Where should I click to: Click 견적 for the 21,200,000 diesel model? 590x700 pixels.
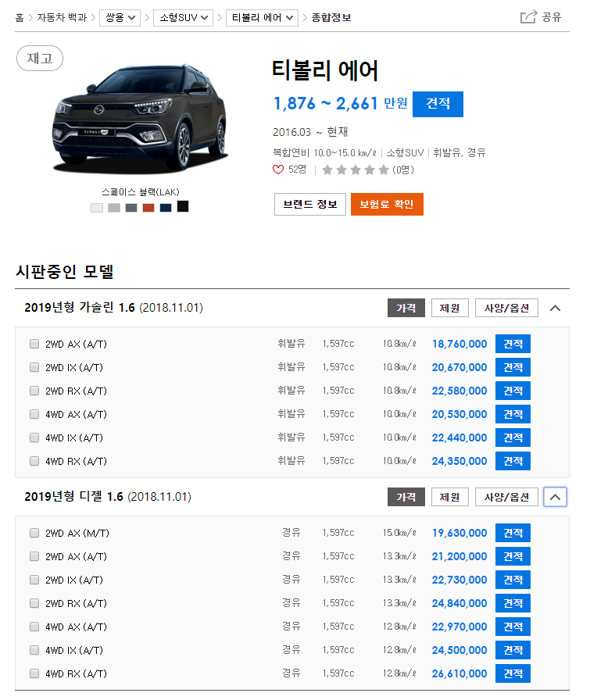coord(513,556)
